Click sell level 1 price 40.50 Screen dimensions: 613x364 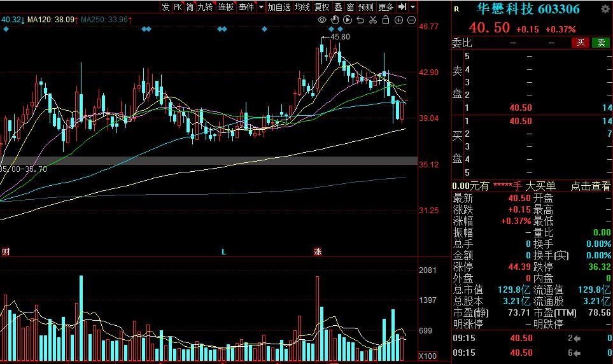[x=520, y=108]
